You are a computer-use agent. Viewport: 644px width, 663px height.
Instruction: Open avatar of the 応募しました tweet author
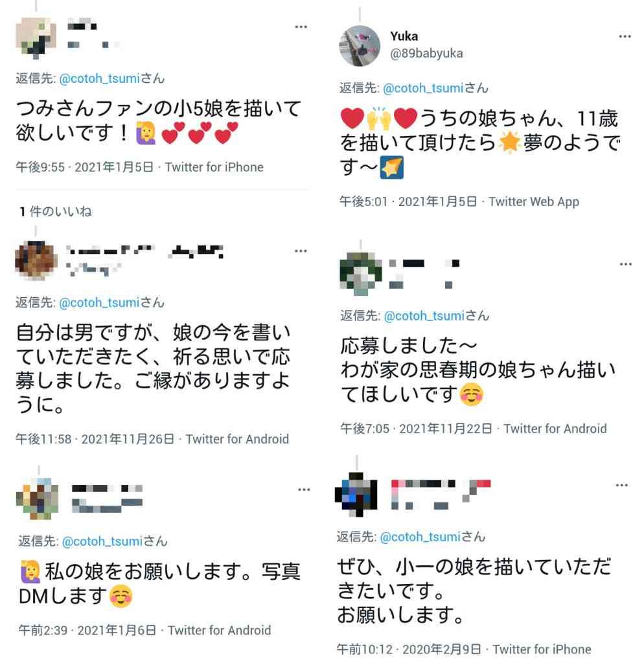click(360, 274)
